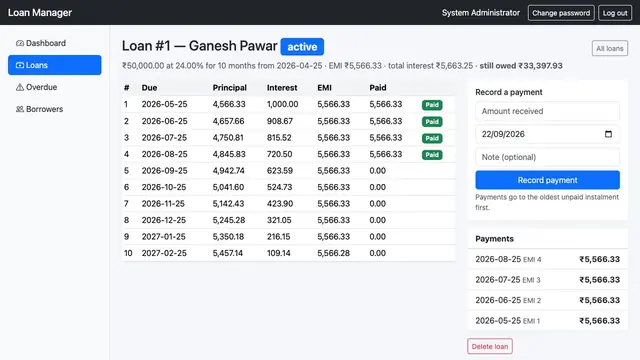Viewport: 640px width, 360px height.
Task: Click payment entry 2026-07-25 EMI 3
Action: coord(547,280)
